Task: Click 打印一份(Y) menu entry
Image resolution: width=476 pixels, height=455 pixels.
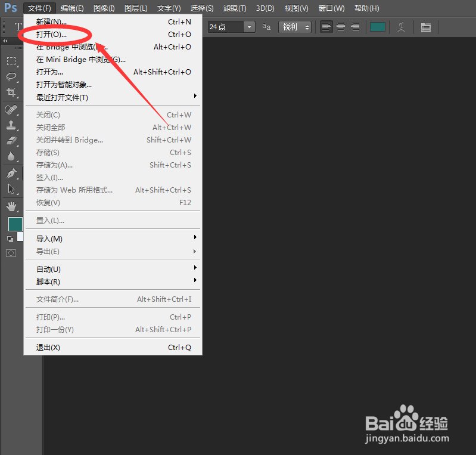Action: pos(113,329)
